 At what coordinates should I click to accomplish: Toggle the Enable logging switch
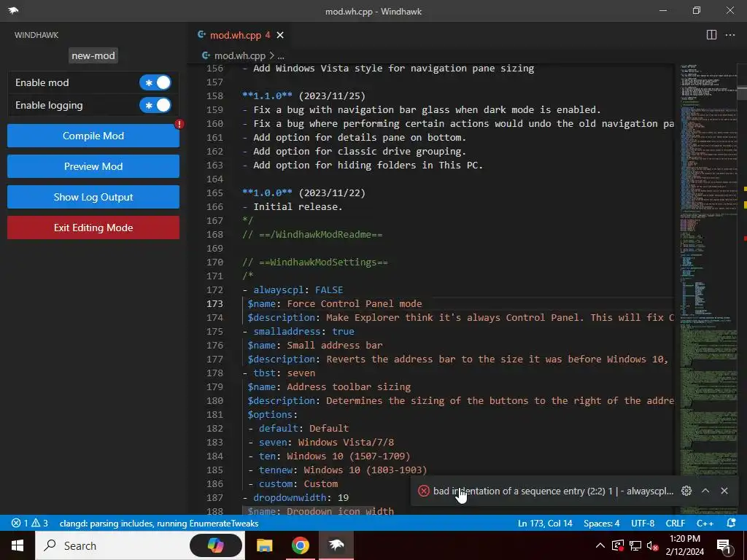coord(155,105)
